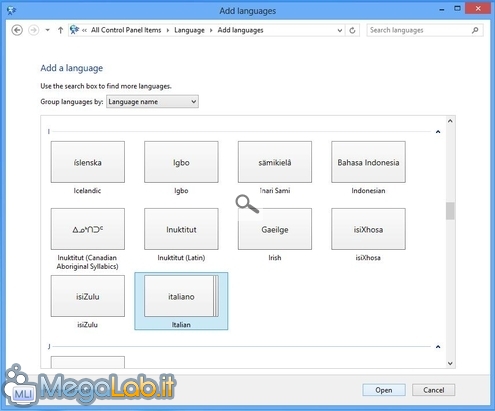Click the Icelandic label text
This screenshot has height=411, width=495.
point(87,191)
